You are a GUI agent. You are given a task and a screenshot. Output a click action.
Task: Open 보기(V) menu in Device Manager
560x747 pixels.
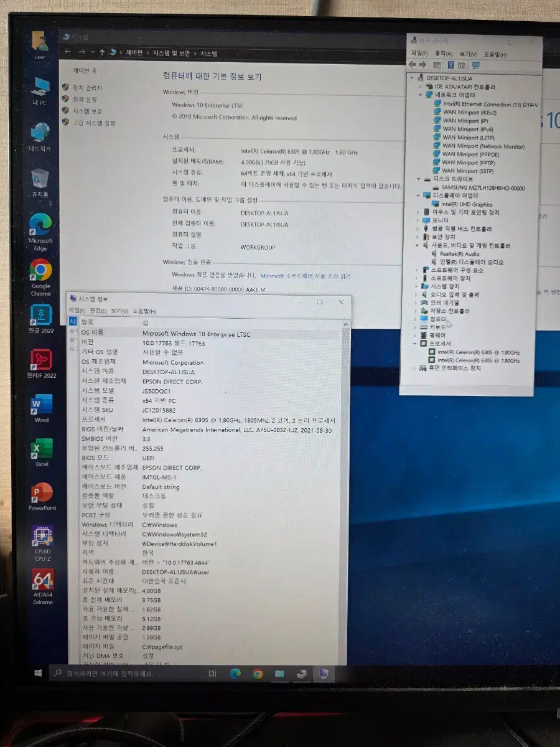469,55
